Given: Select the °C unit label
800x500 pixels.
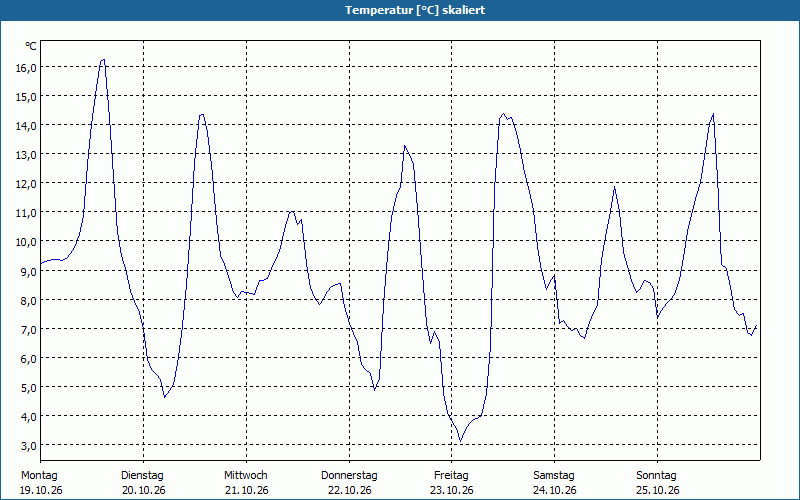Looking at the screenshot, I should coord(31,46).
